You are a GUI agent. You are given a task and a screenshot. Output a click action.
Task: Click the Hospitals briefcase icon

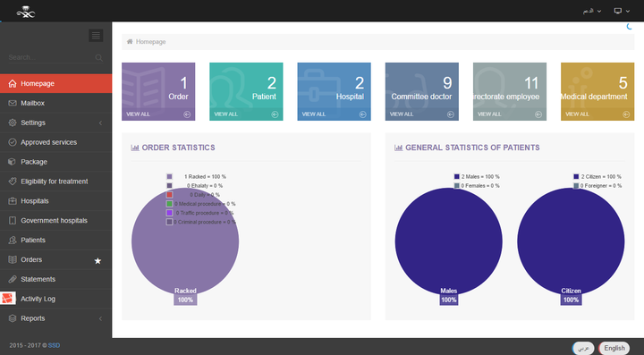click(13, 201)
